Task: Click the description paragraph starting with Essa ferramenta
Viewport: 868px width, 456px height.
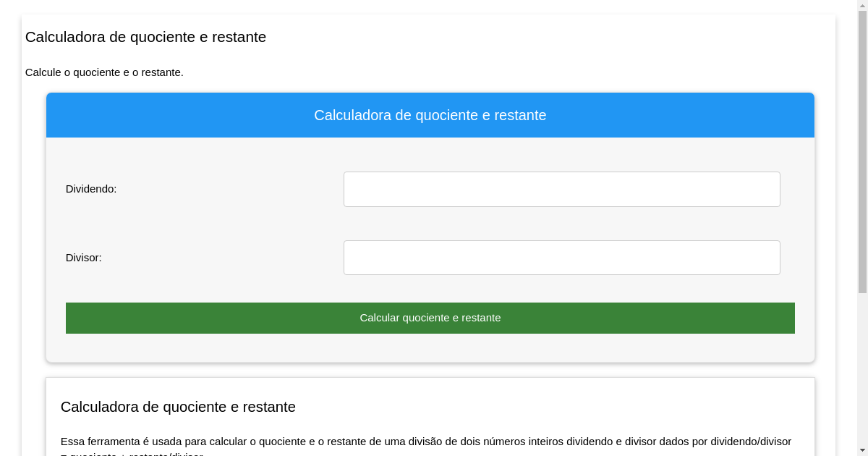Action: 427,442
